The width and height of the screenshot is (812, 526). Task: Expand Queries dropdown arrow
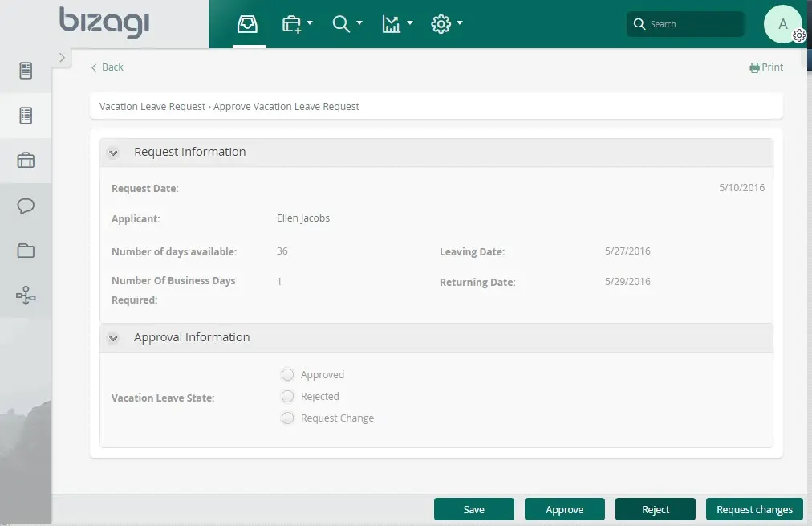[x=359, y=22]
